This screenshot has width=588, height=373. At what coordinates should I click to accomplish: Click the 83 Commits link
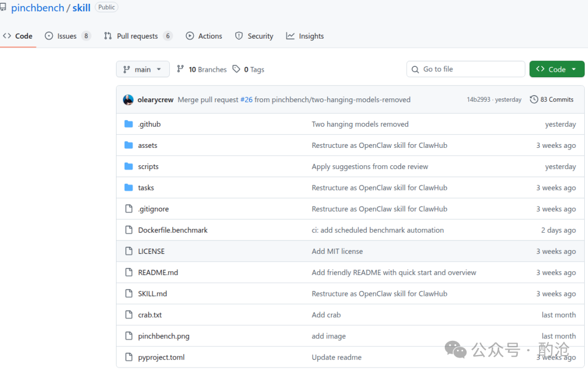click(x=556, y=100)
